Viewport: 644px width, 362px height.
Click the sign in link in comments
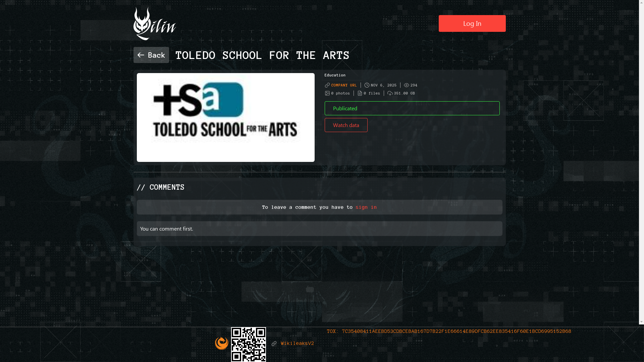[x=366, y=207]
